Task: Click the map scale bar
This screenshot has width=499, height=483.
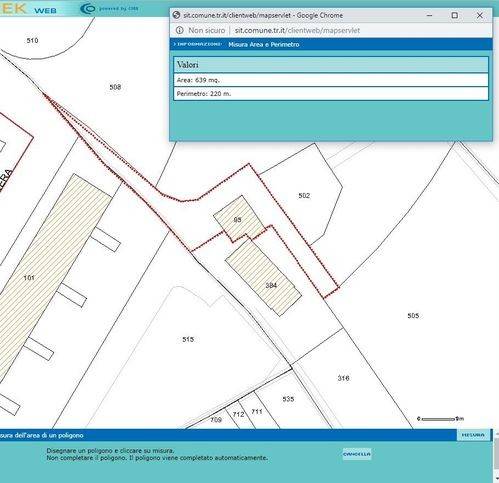Action: point(440,419)
